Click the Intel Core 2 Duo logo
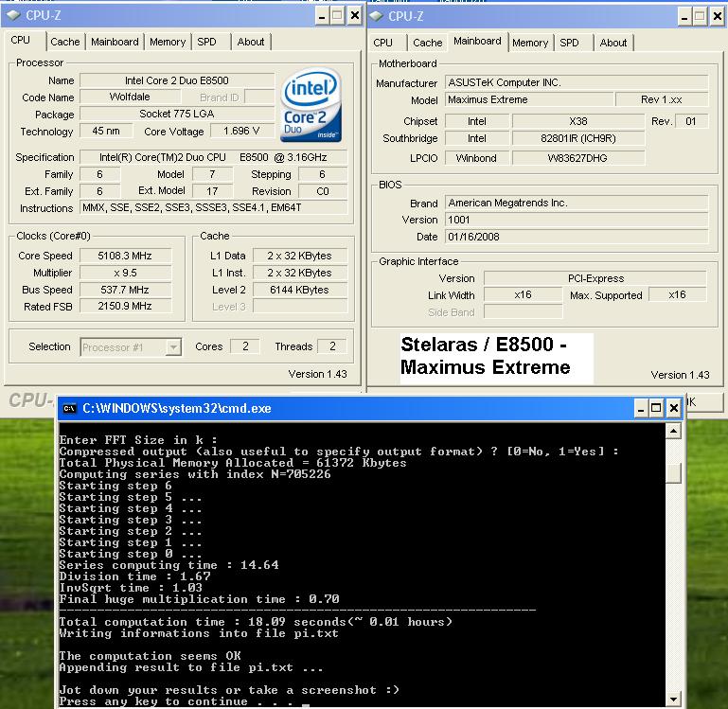Image resolution: width=728 pixels, height=709 pixels. click(311, 105)
